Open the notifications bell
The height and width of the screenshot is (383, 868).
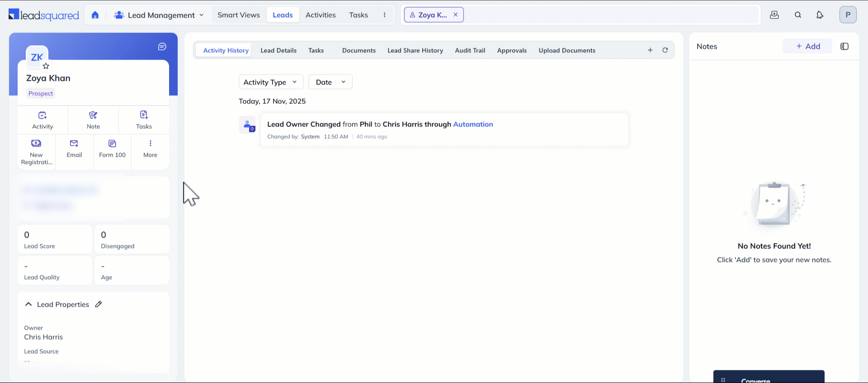coord(820,15)
